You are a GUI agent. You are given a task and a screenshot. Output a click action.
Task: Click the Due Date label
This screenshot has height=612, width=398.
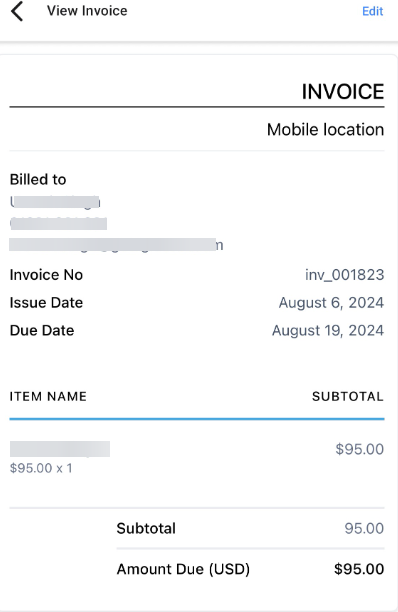tap(42, 331)
